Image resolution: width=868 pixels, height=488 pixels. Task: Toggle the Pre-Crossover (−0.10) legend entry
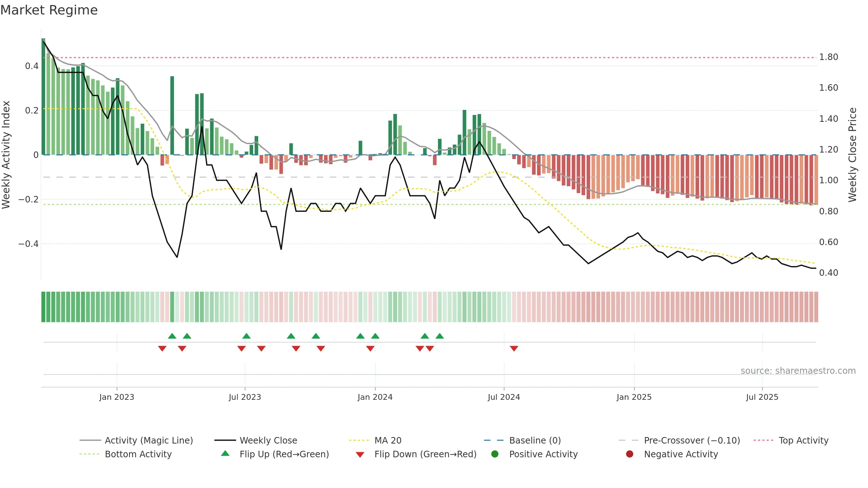pyautogui.click(x=680, y=440)
